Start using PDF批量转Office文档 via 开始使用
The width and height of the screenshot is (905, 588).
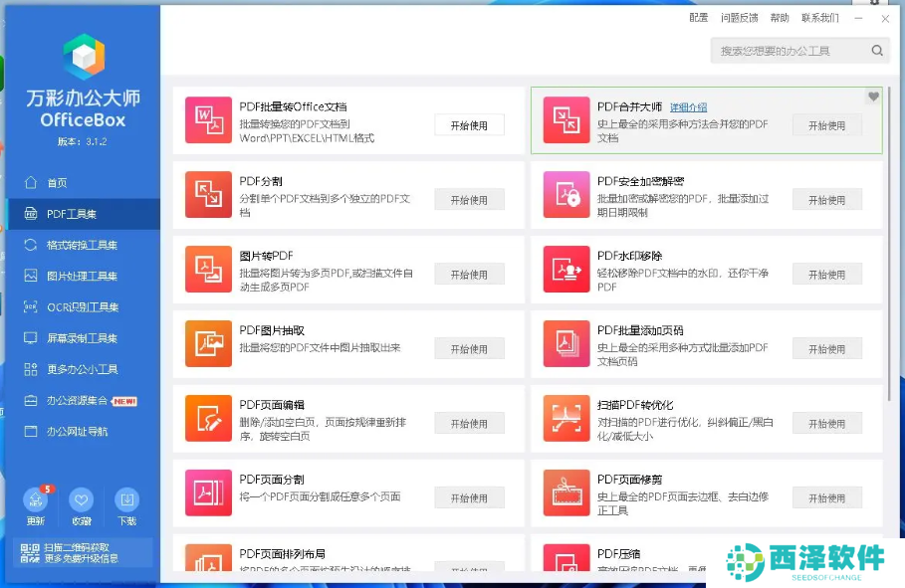point(469,125)
